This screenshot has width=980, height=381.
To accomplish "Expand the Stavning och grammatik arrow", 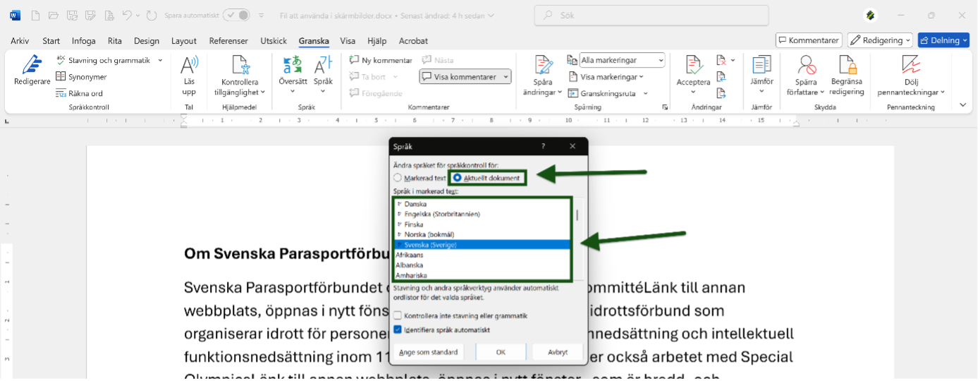I will (161, 61).
